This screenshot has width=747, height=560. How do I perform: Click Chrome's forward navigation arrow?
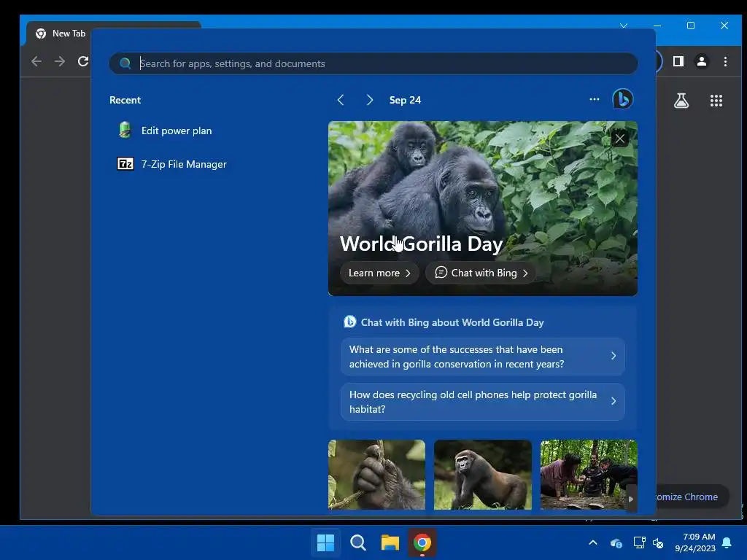pos(60,61)
